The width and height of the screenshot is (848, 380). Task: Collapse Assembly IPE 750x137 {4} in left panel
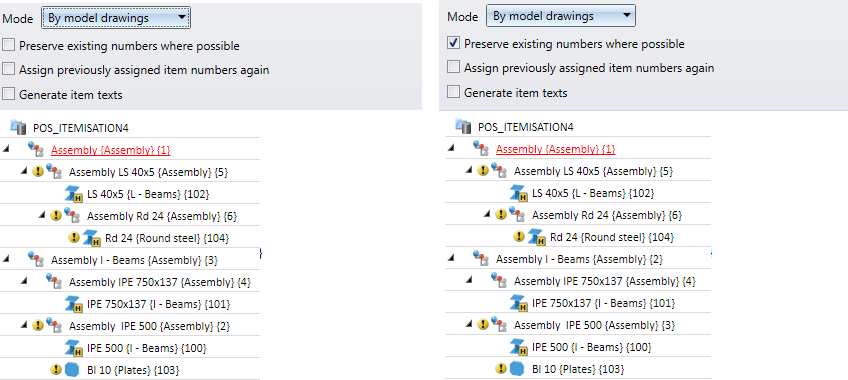click(24, 282)
